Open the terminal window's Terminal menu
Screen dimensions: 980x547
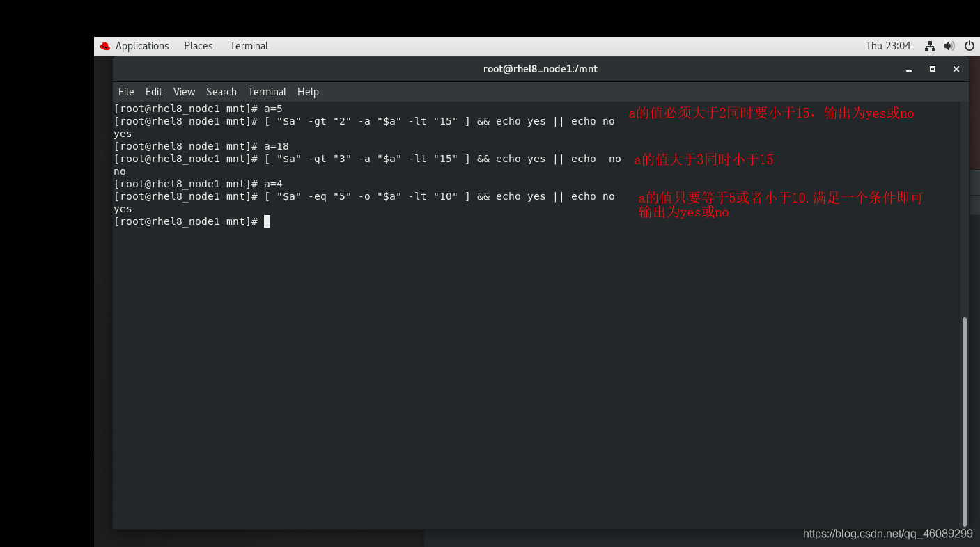click(267, 92)
